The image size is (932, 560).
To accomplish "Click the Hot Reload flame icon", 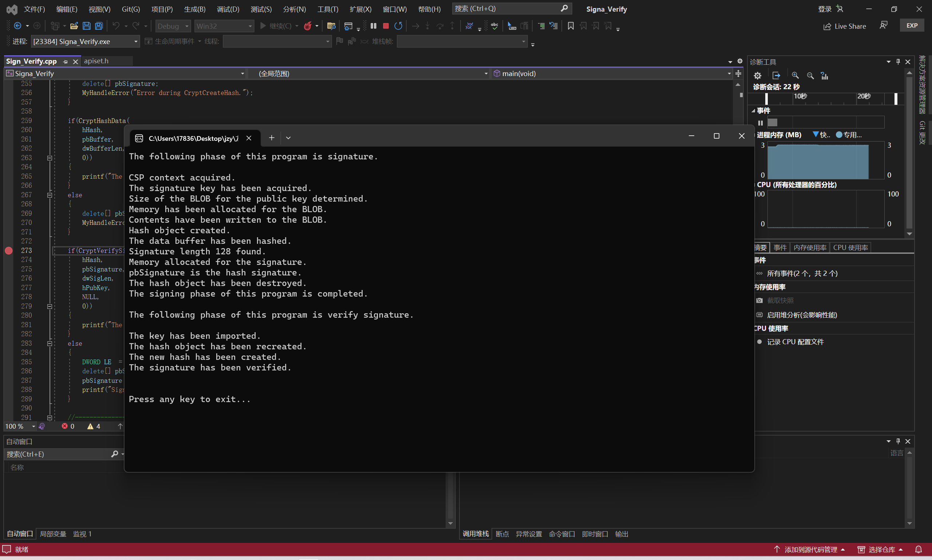I will pos(308,26).
